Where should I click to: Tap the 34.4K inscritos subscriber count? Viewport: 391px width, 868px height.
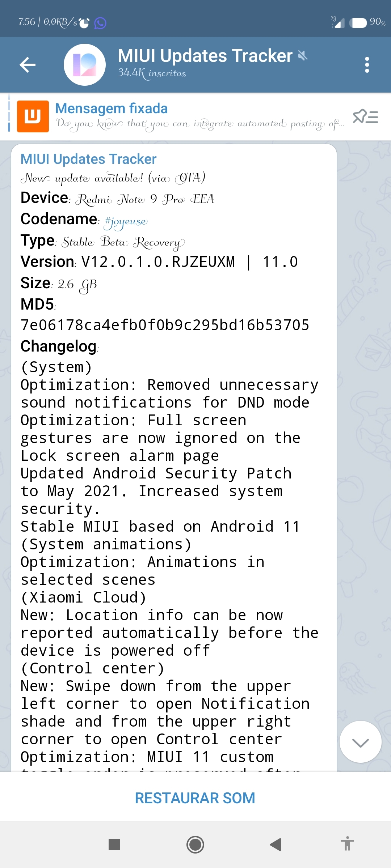pyautogui.click(x=152, y=73)
